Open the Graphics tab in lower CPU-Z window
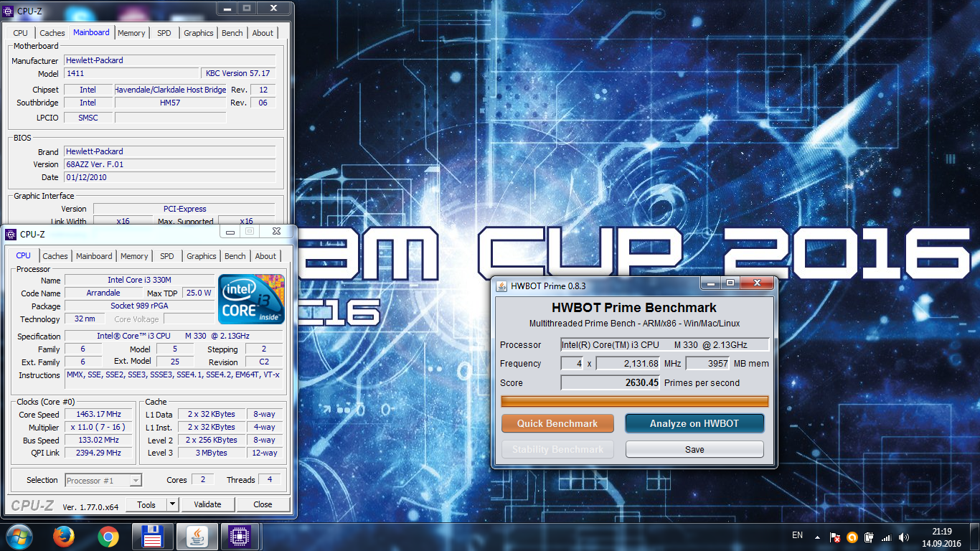The width and height of the screenshot is (980, 551). (202, 256)
